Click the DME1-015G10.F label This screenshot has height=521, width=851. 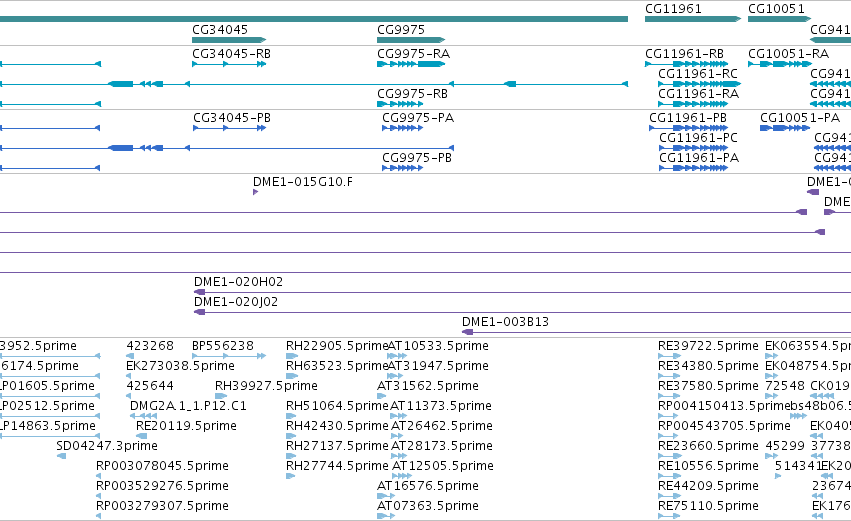pos(302,182)
